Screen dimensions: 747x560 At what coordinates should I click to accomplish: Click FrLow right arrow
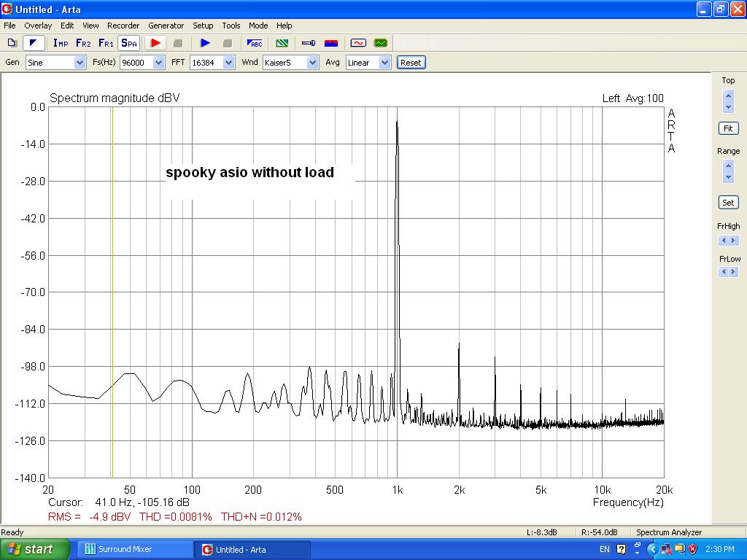733,272
